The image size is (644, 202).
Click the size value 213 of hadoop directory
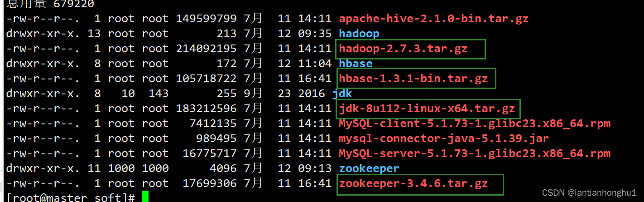pos(226,34)
